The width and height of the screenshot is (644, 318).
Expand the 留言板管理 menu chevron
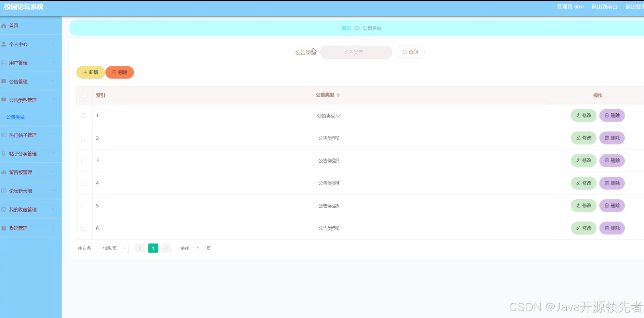(53, 172)
